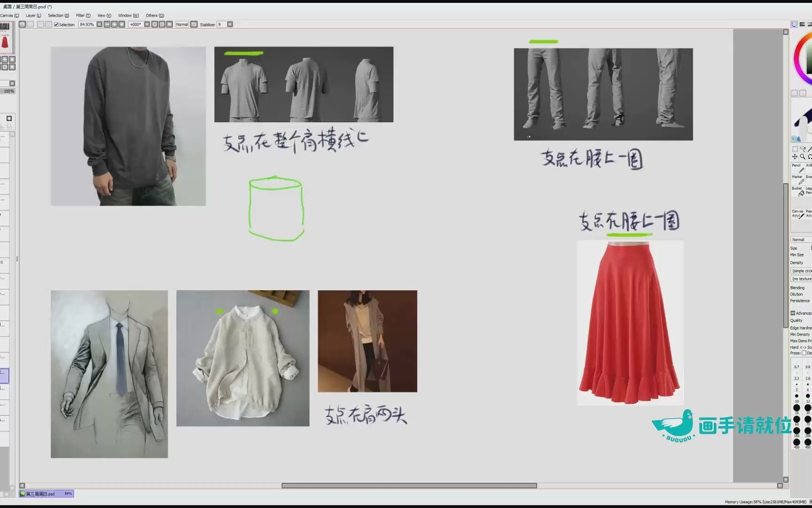
Task: Select the move tool
Action: (x=795, y=157)
